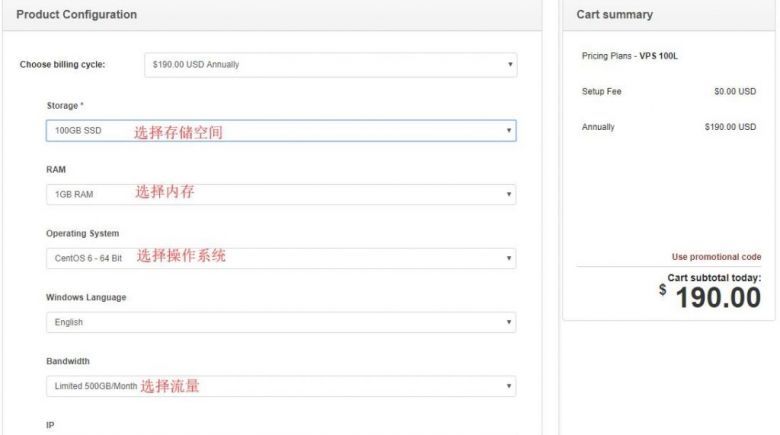Click the Cart summary heading
This screenshot has height=435, width=780.
614,14
